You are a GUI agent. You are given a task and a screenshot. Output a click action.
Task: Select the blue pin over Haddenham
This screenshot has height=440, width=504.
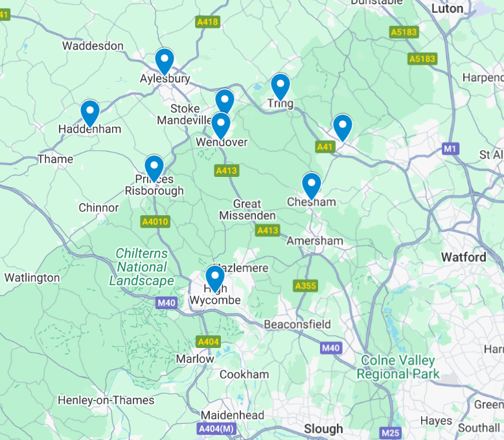[90, 113]
